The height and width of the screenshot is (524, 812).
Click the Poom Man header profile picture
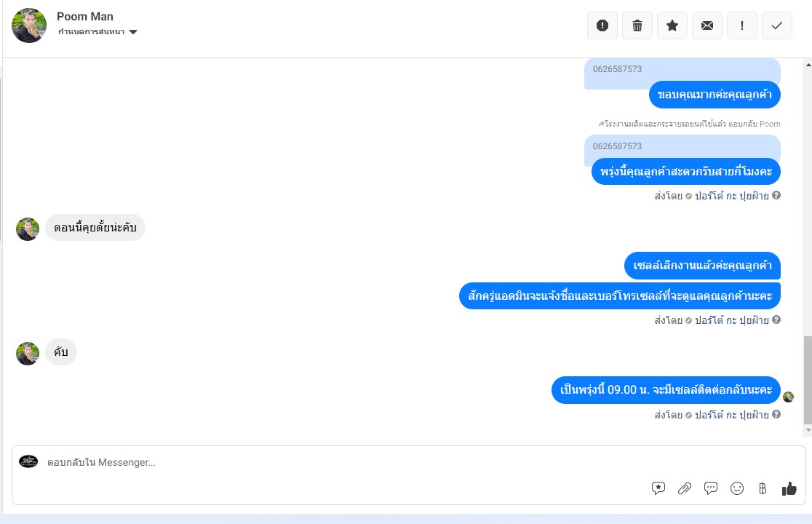coord(29,25)
